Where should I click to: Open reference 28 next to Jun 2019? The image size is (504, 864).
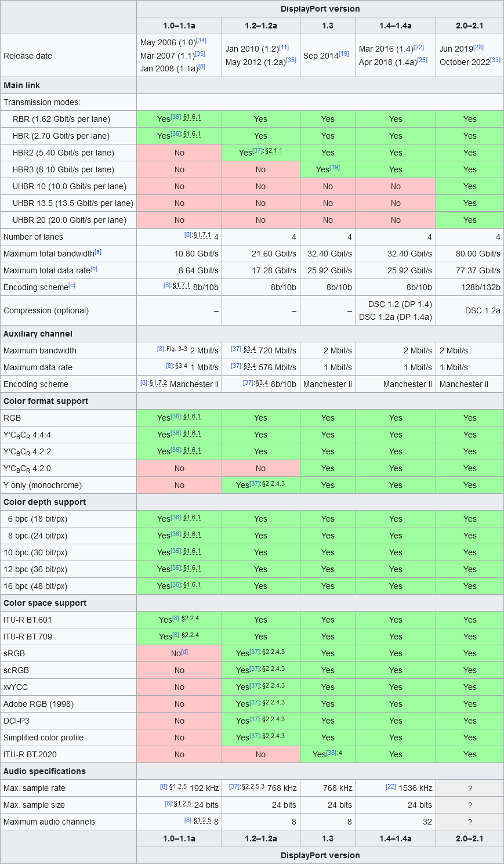pos(478,47)
